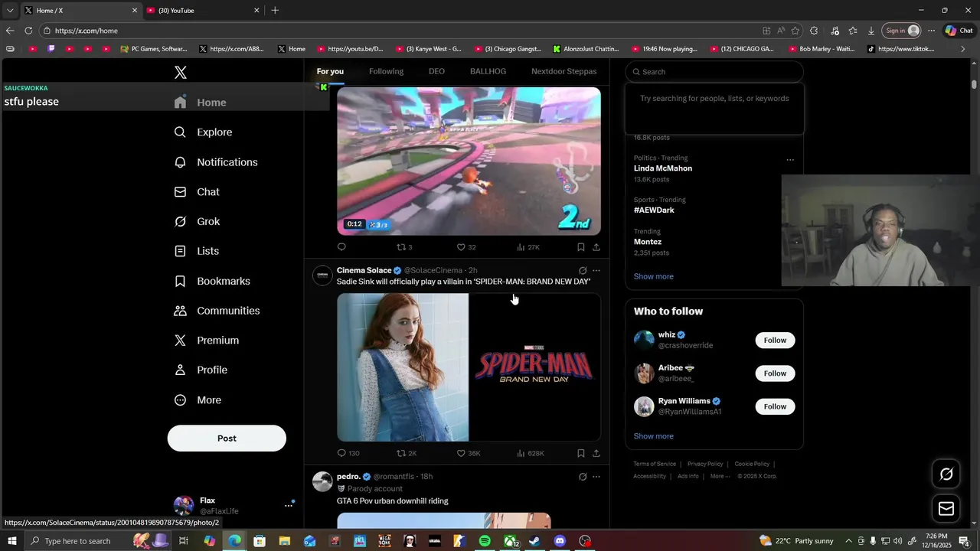Bookmark the racing game video post

tap(580, 247)
